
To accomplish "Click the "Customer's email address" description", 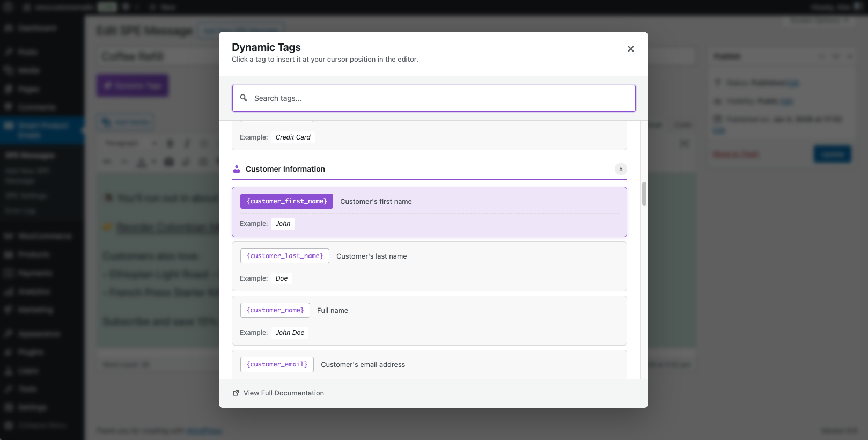I will click(363, 365).
